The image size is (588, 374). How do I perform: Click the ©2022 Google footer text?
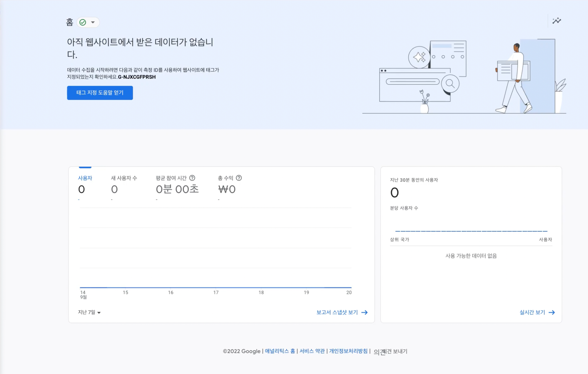pos(242,351)
